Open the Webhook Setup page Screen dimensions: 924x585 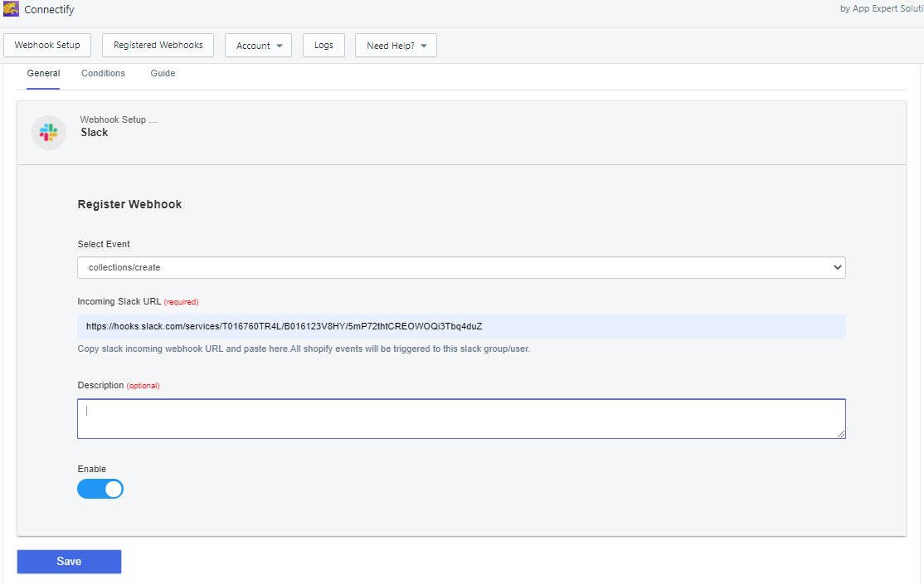pyautogui.click(x=47, y=46)
